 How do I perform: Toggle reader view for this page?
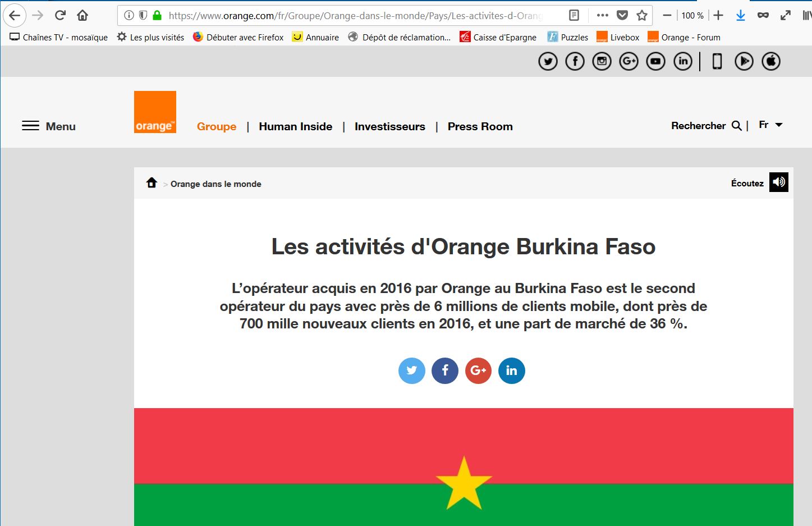[x=574, y=16]
